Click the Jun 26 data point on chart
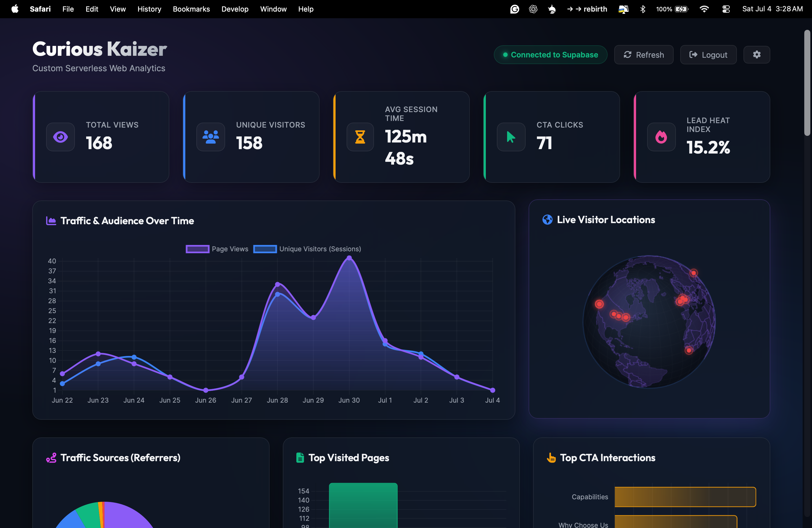The height and width of the screenshot is (528, 812). click(206, 390)
